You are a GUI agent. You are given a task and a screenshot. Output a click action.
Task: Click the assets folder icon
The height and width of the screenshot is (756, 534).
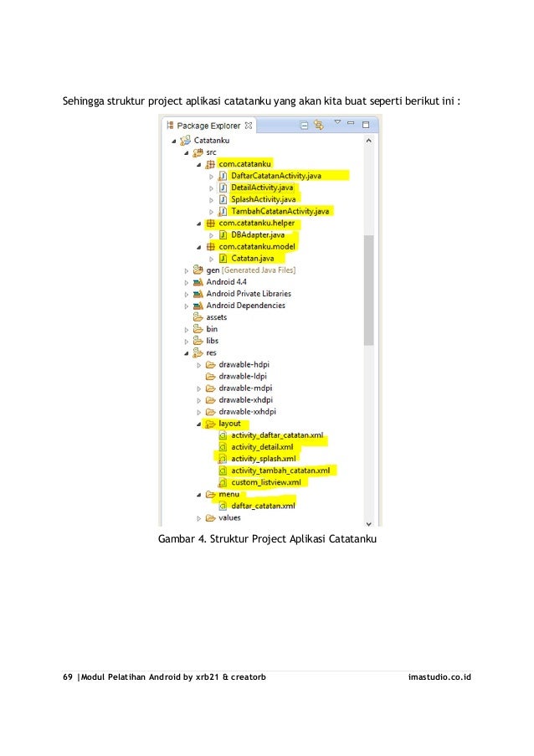[x=198, y=316]
